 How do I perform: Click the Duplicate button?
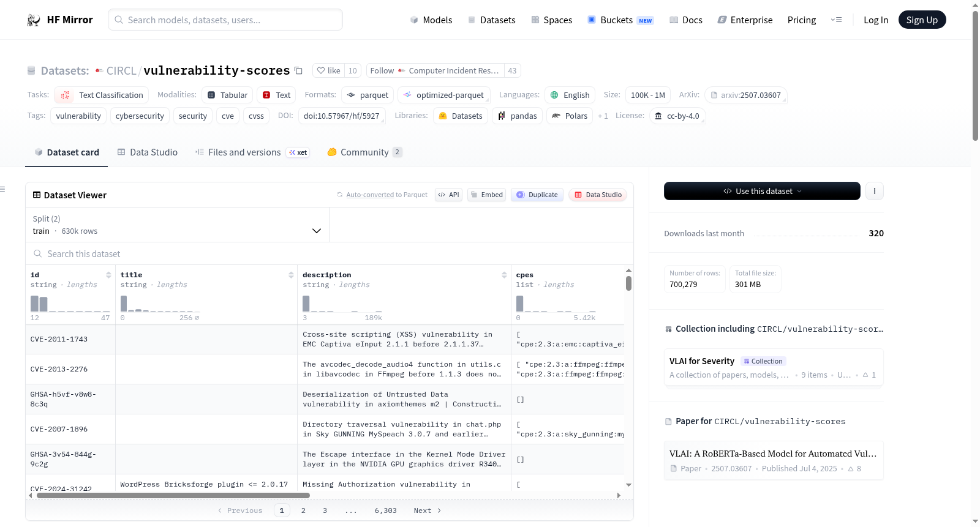click(537, 195)
